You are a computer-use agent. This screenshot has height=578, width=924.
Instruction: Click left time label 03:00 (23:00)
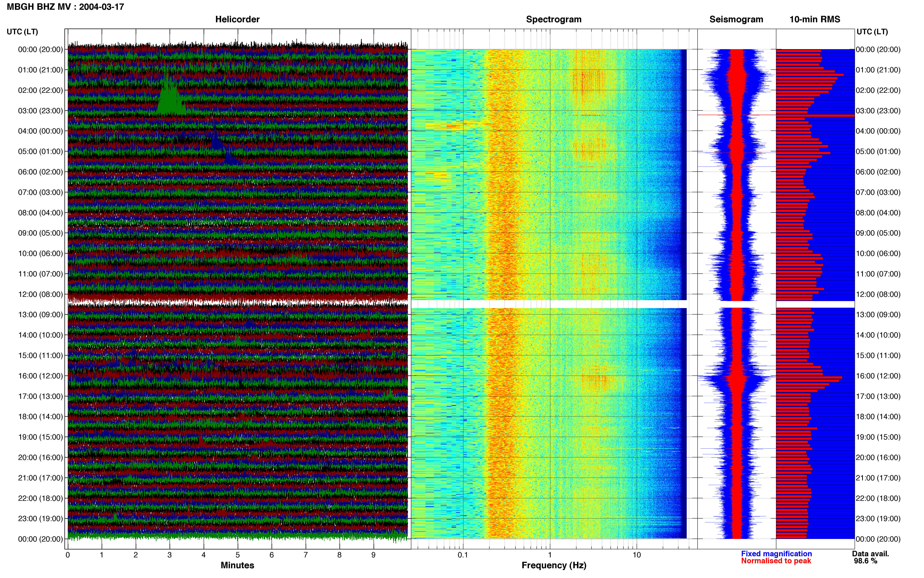coord(40,111)
